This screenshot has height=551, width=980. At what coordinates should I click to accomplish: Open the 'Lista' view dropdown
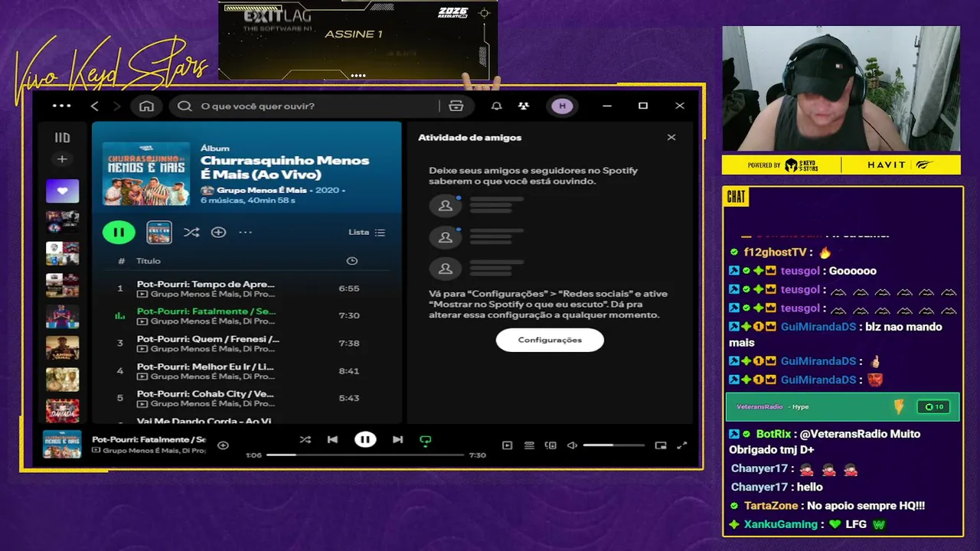coord(367,232)
